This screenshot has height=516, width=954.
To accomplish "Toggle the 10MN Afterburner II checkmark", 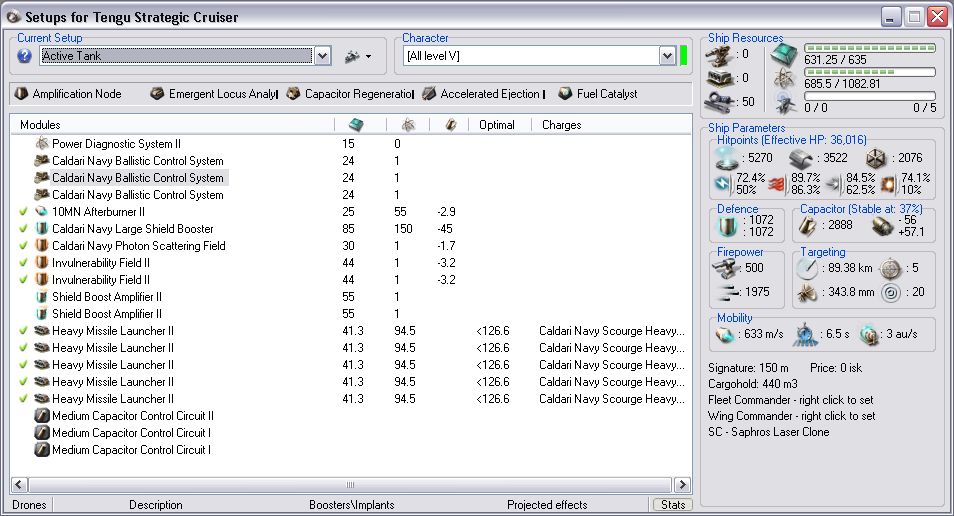I will click(23, 212).
